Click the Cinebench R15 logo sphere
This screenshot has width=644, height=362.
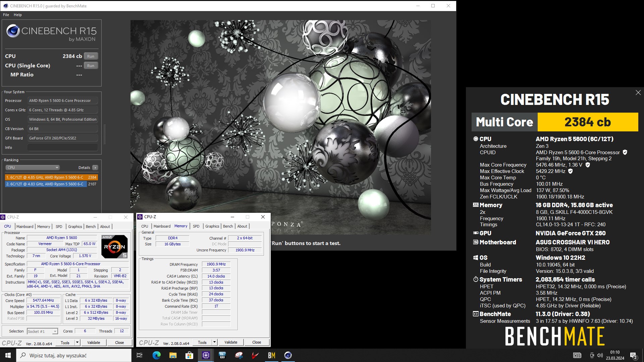(x=13, y=31)
